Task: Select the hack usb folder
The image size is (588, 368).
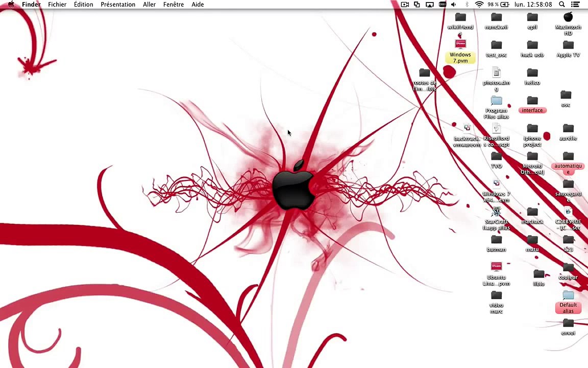Action: (x=532, y=45)
